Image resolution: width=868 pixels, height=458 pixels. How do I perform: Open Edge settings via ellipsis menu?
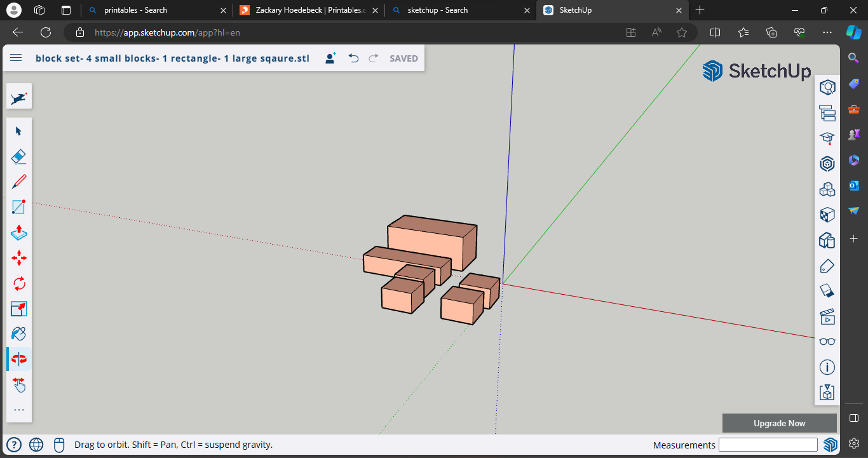(x=827, y=32)
